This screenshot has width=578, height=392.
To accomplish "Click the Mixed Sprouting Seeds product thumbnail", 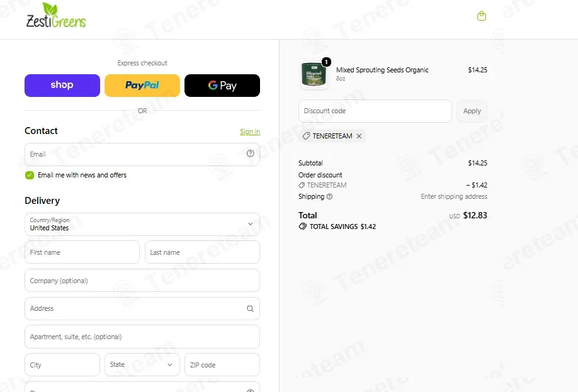I will 314,74.
